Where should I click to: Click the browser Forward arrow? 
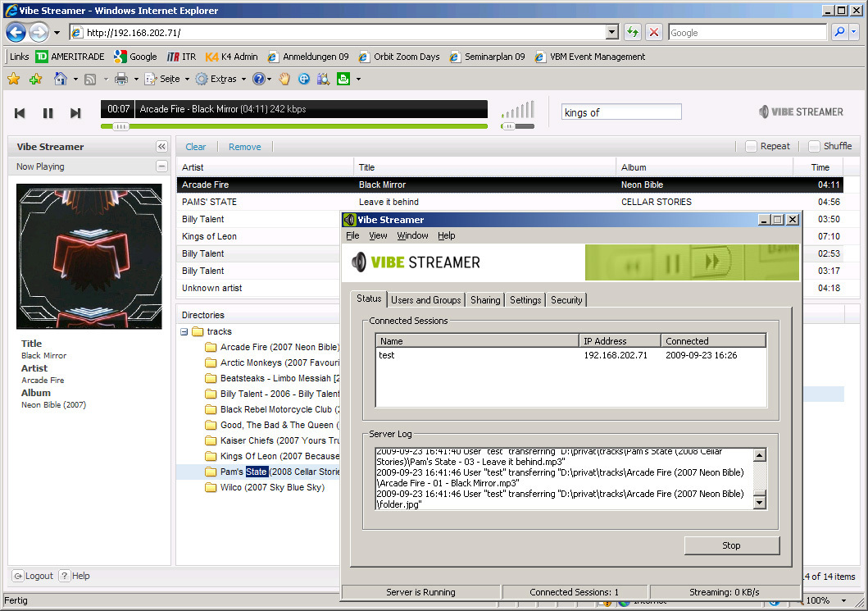pyautogui.click(x=39, y=33)
